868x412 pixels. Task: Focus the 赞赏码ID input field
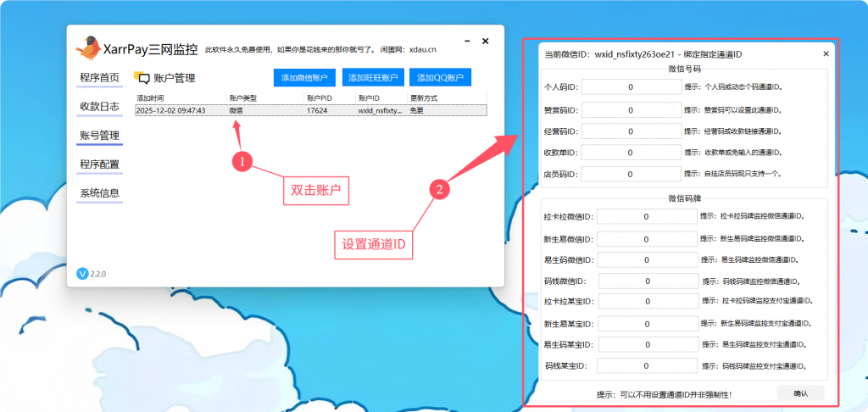(x=632, y=109)
